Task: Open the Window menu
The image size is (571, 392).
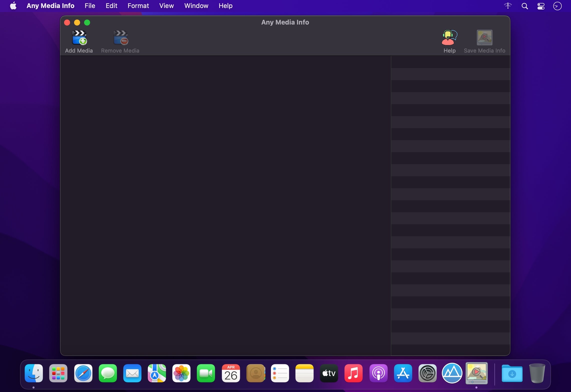Action: tap(196, 6)
